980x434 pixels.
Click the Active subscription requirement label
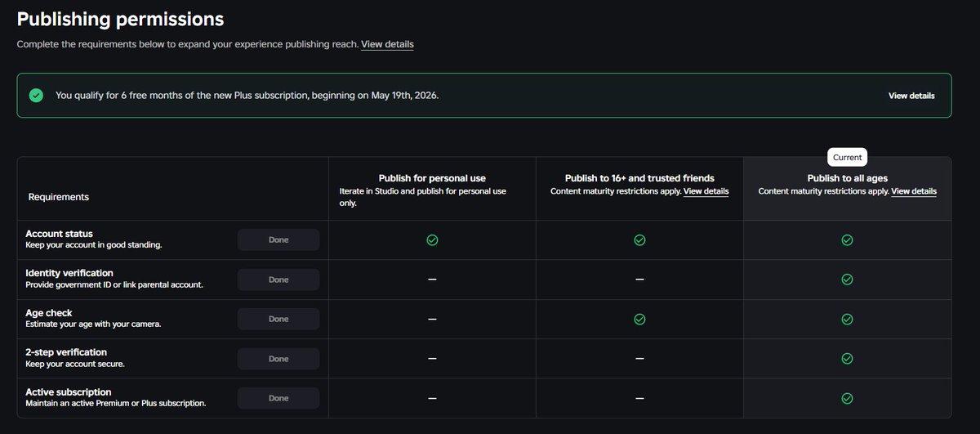69,392
